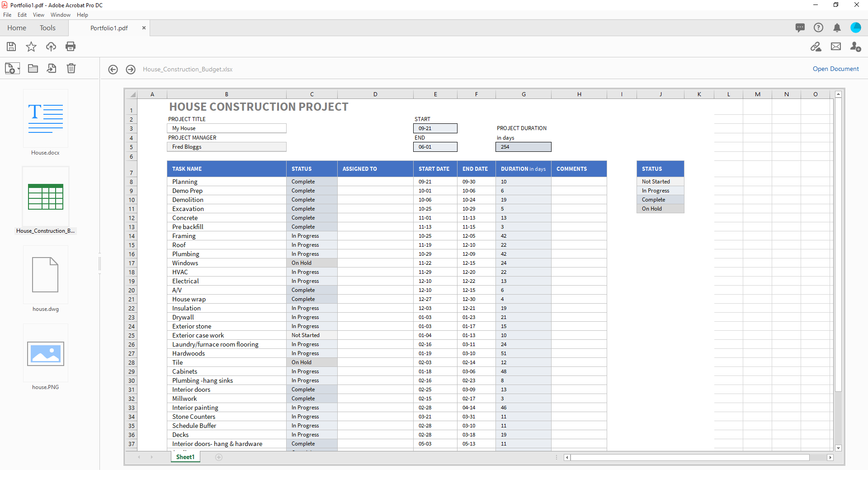868x488 pixels.
Task: Delete the selected portfolio file
Action: pyautogui.click(x=71, y=68)
